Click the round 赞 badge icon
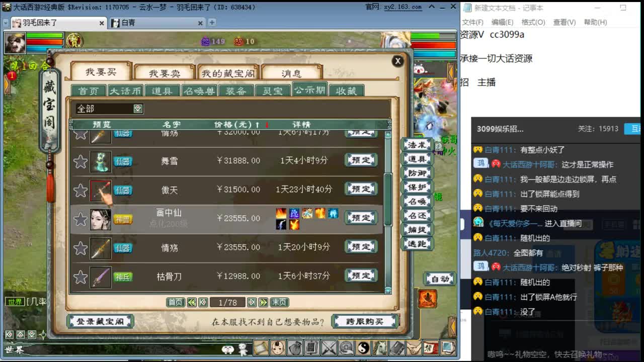 (74, 40)
